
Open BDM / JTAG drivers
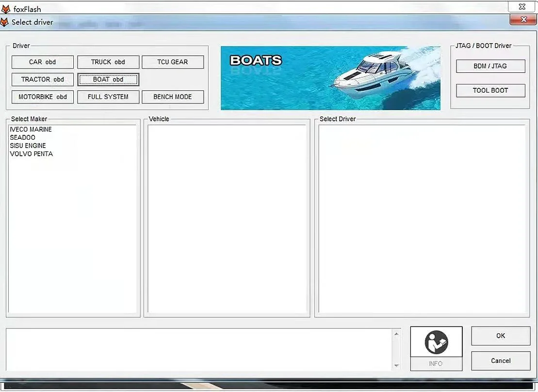pos(490,66)
